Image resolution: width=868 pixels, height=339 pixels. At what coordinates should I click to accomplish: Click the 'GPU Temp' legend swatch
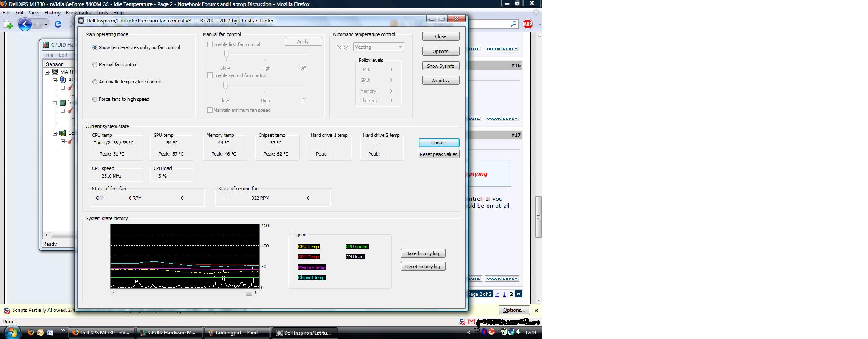coord(308,257)
